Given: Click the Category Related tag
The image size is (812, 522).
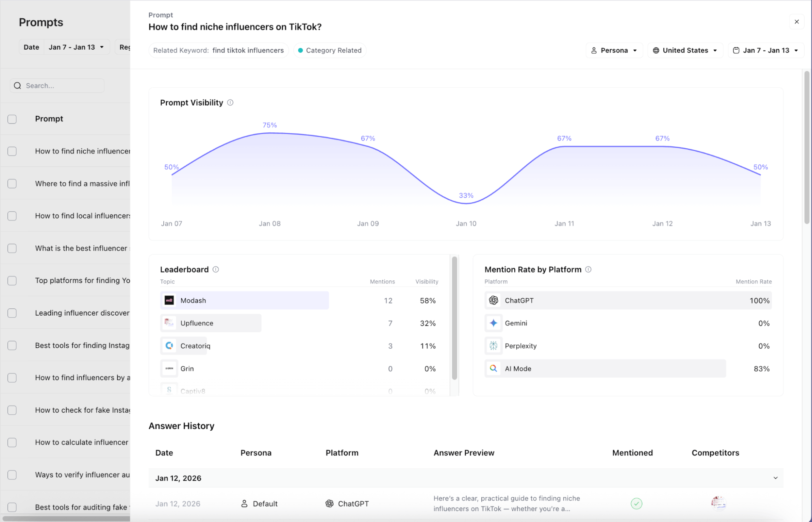Looking at the screenshot, I should point(329,50).
